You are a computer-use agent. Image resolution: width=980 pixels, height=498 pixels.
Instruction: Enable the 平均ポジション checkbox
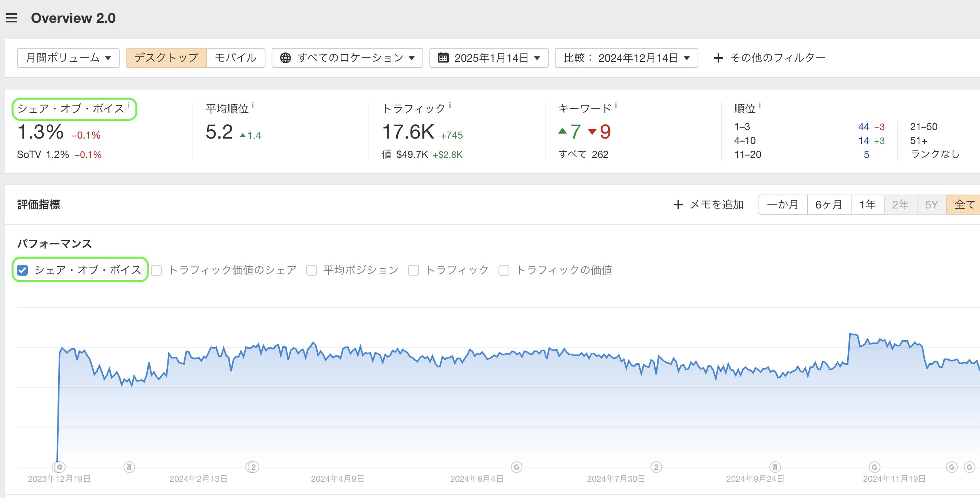(x=312, y=270)
